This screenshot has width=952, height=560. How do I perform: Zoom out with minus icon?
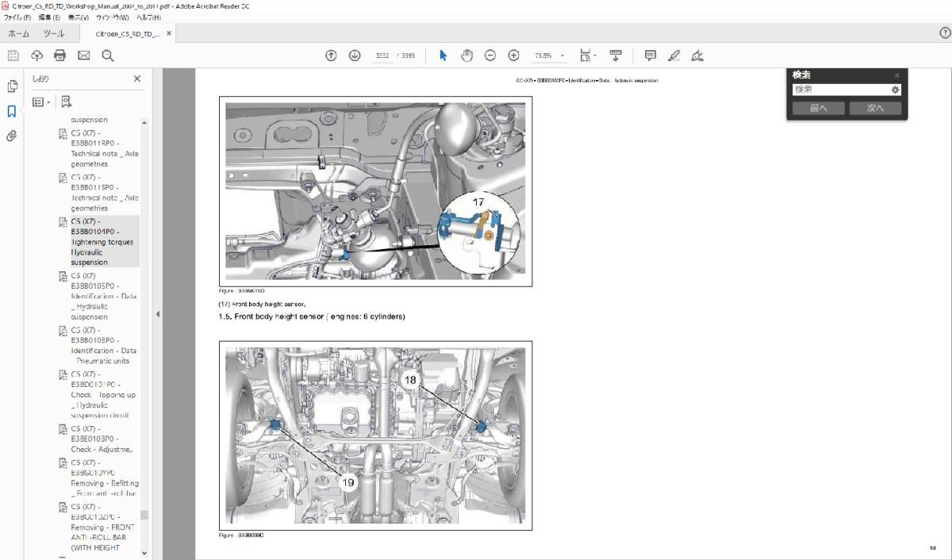[490, 56]
